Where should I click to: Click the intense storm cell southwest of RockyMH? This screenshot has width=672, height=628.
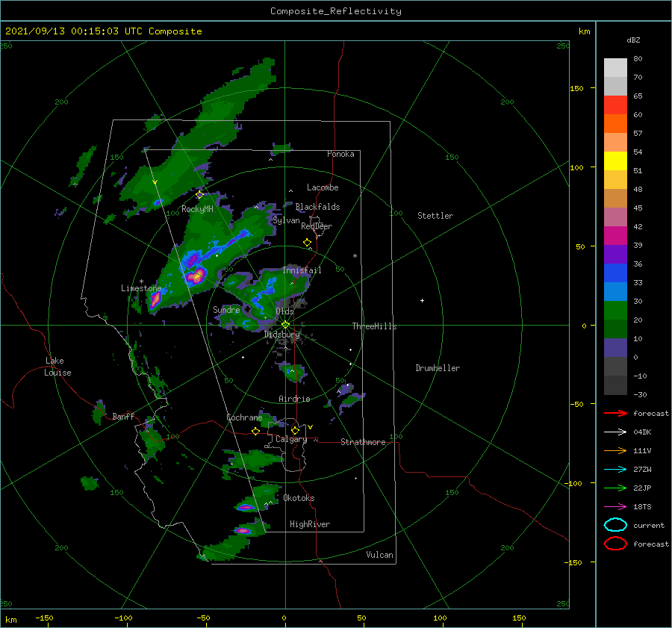196,276
